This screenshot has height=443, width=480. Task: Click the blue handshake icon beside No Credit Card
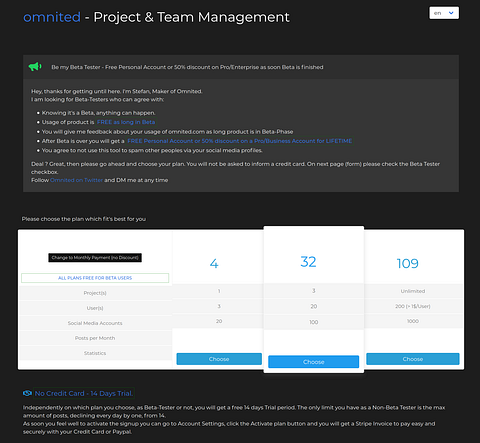[x=27, y=393]
